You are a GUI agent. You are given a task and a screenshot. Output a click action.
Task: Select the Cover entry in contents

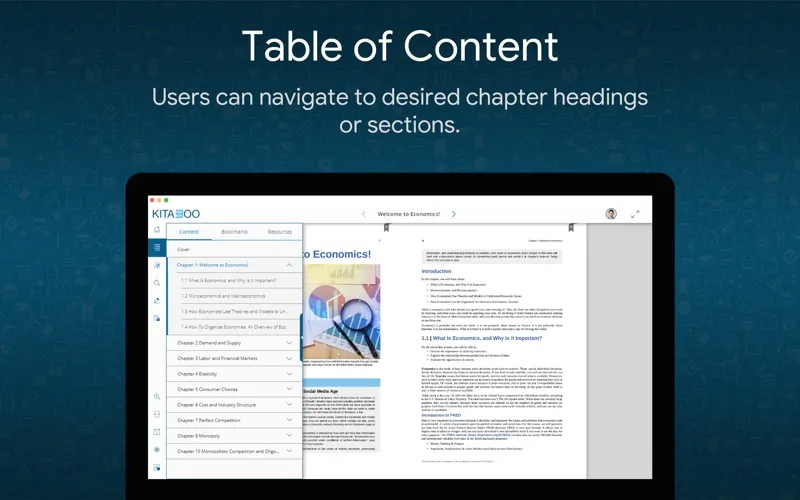(x=184, y=249)
